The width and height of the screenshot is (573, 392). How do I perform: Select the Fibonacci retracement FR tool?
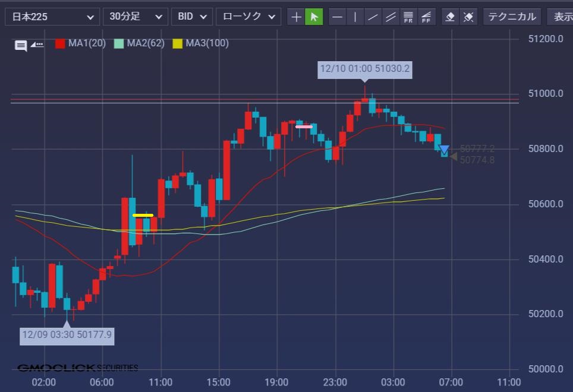(x=408, y=17)
